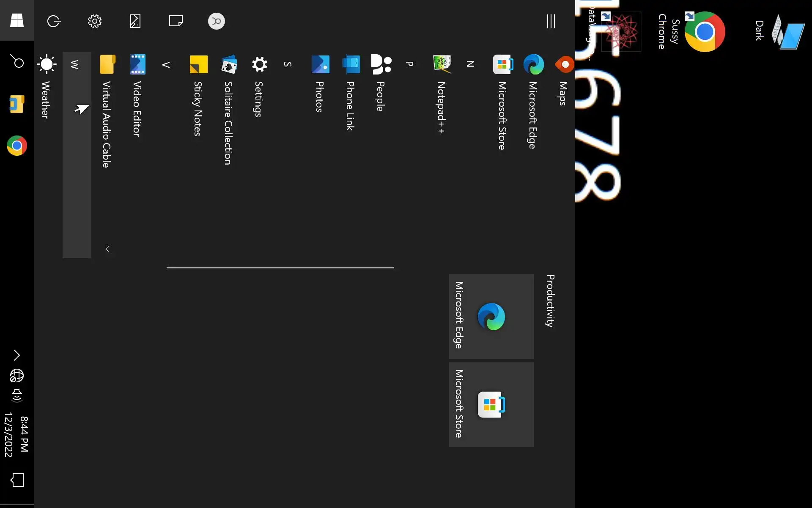
Task: Open the volume control in system tray
Action: (16, 395)
